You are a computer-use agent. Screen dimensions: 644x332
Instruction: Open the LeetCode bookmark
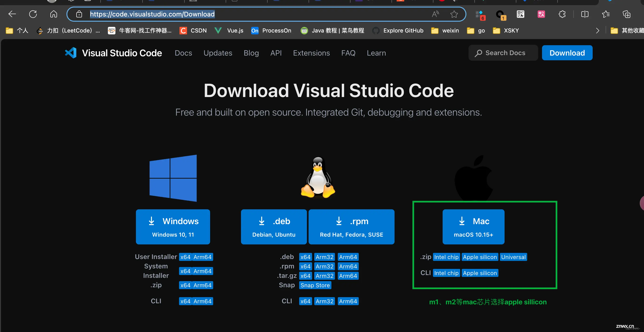68,30
